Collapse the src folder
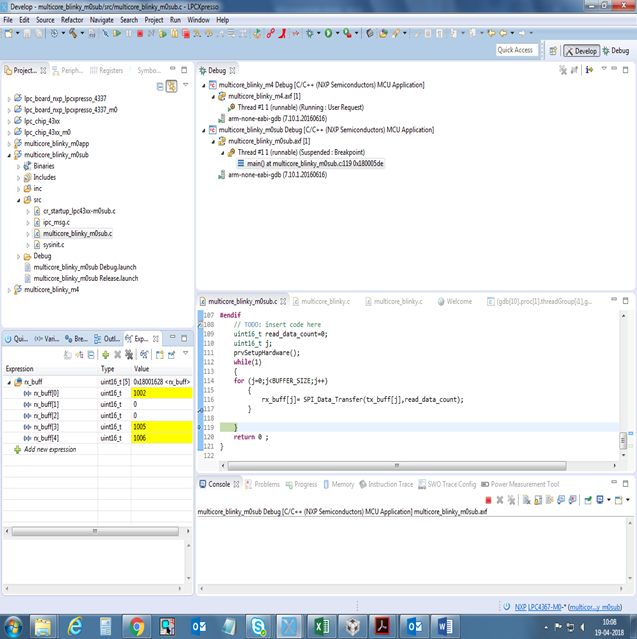 tap(18, 200)
